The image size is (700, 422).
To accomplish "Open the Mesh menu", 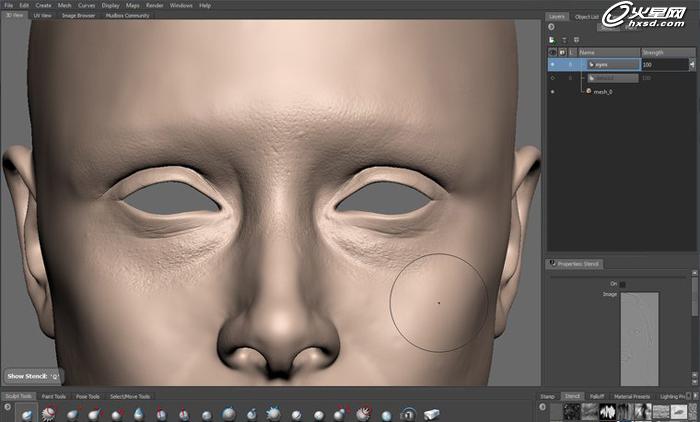I will (64, 5).
